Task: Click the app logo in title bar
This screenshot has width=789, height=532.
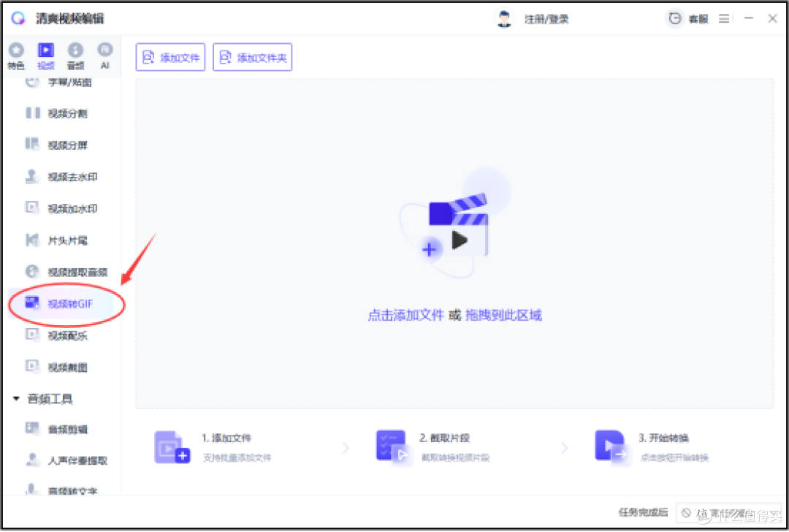Action: [18, 18]
